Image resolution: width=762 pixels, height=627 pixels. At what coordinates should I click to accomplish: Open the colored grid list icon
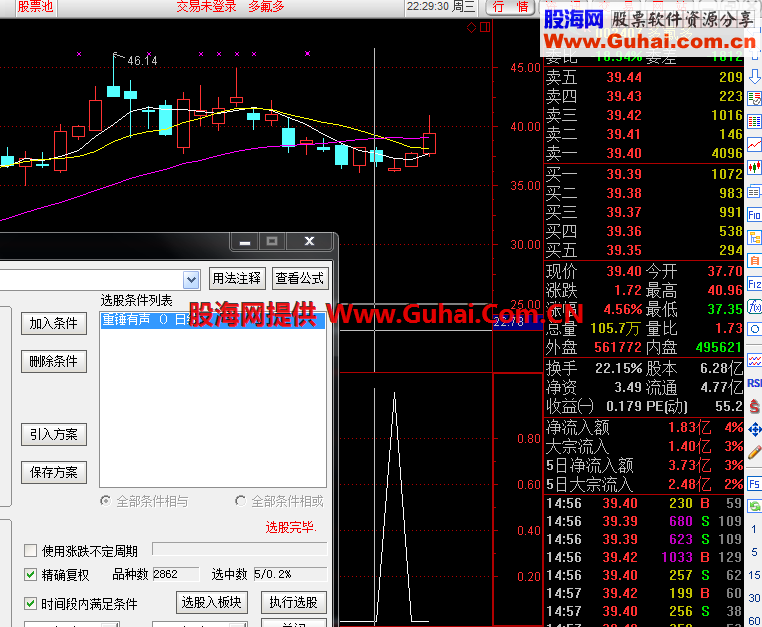coord(754,121)
